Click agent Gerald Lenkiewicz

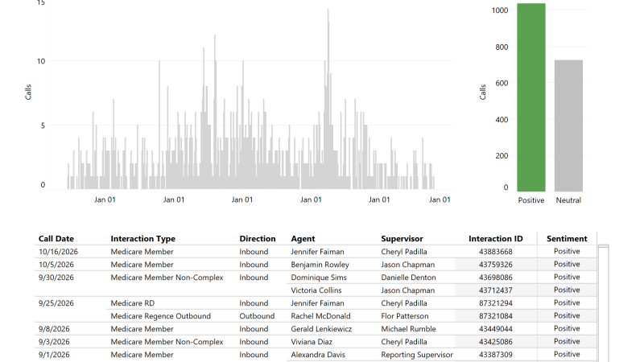click(321, 329)
